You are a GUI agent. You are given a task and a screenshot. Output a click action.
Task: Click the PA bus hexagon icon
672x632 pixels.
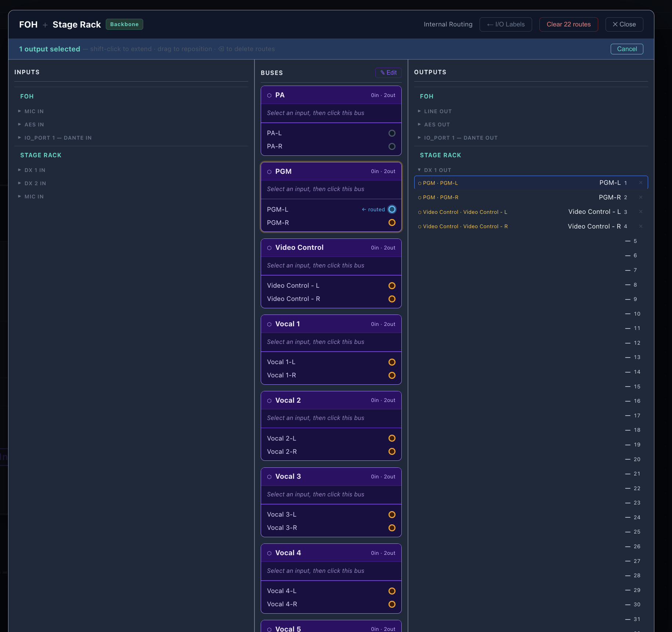coord(269,96)
